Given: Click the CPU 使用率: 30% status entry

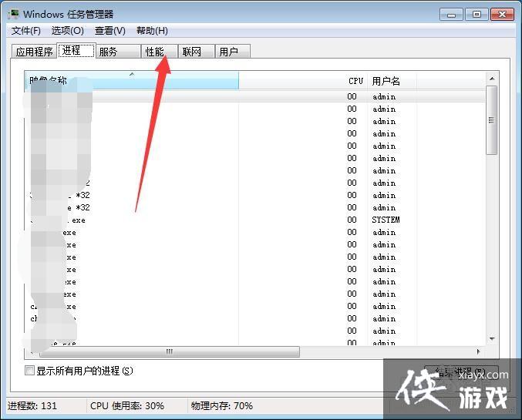Looking at the screenshot, I should (x=127, y=405).
